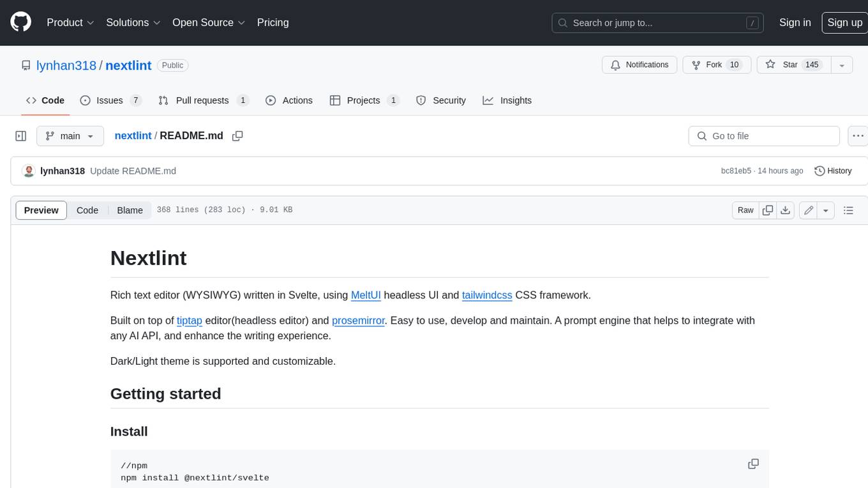The height and width of the screenshot is (488, 868).
Task: Open the Sign up page
Action: (x=844, y=22)
